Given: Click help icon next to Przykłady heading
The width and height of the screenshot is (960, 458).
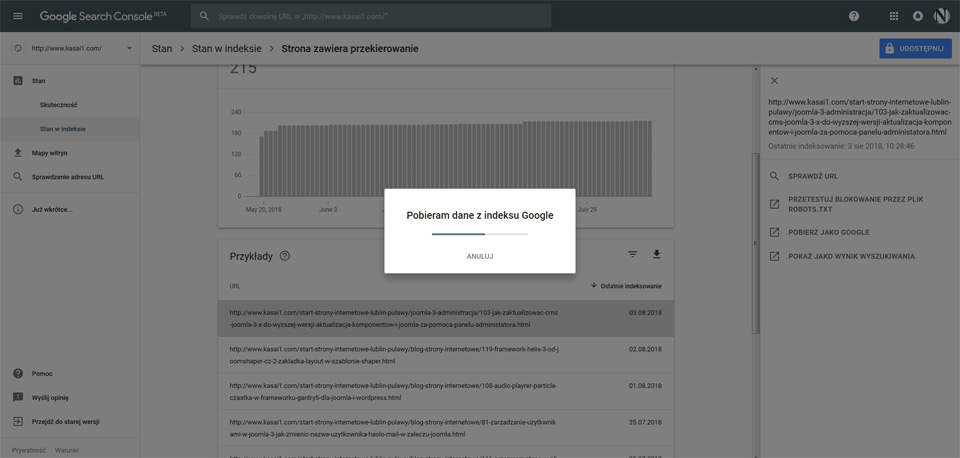Looking at the screenshot, I should tap(284, 256).
